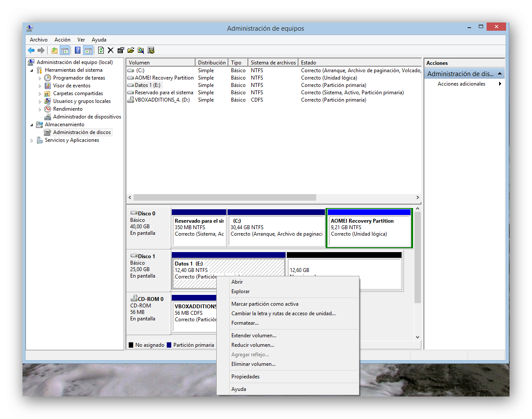This screenshot has width=532, height=419.
Task: Collapse the Herramientas del sistema tree node
Action: click(x=32, y=70)
